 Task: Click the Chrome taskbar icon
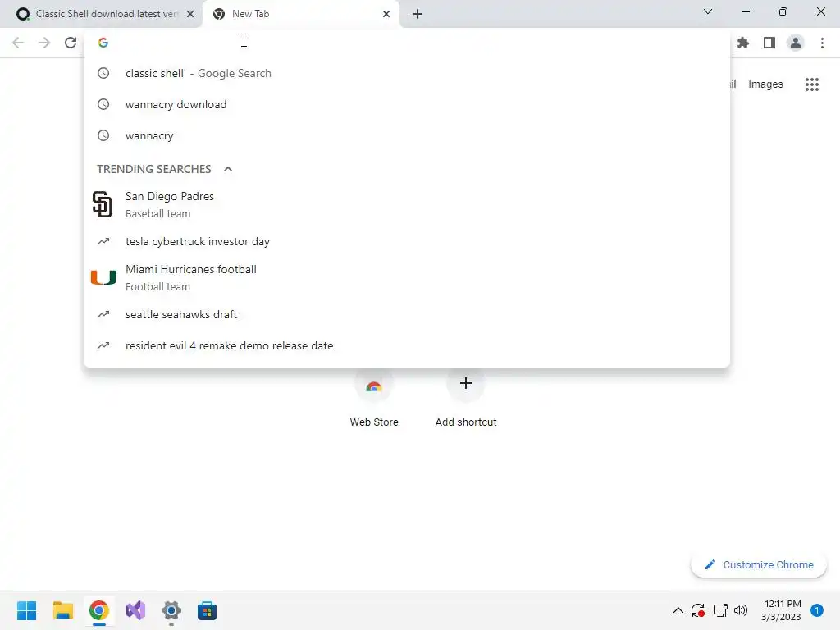point(99,610)
